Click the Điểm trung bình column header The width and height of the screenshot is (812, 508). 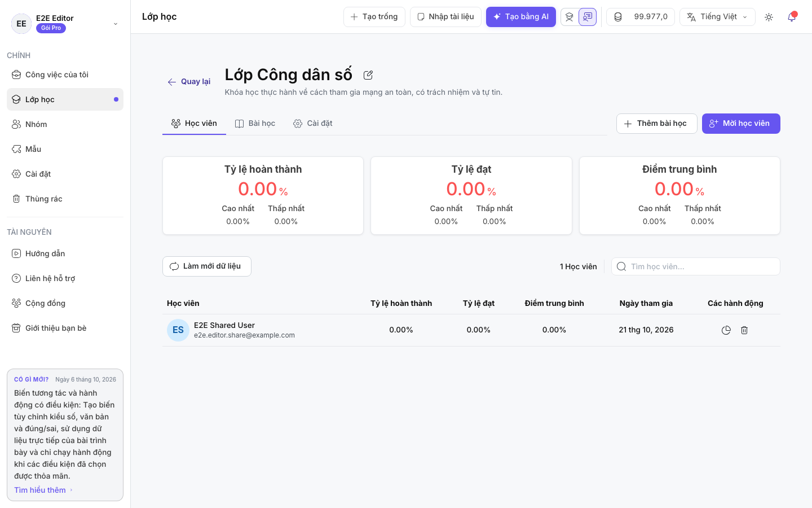pos(554,303)
